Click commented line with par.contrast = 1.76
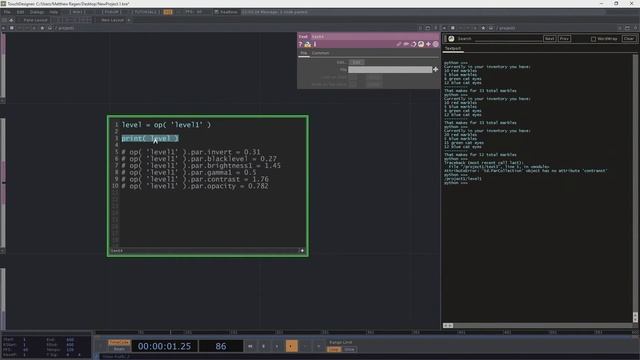This screenshot has width=640, height=360. point(195,179)
